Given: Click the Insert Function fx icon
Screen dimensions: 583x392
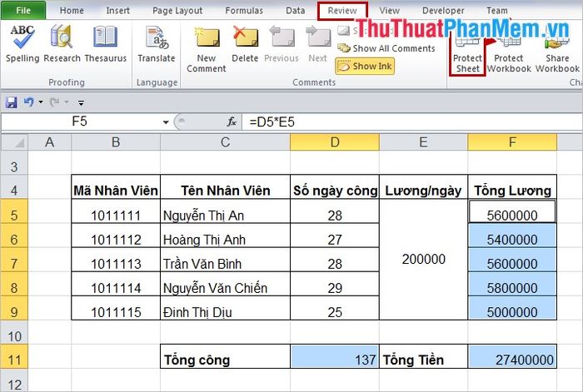Looking at the screenshot, I should coord(232,122).
